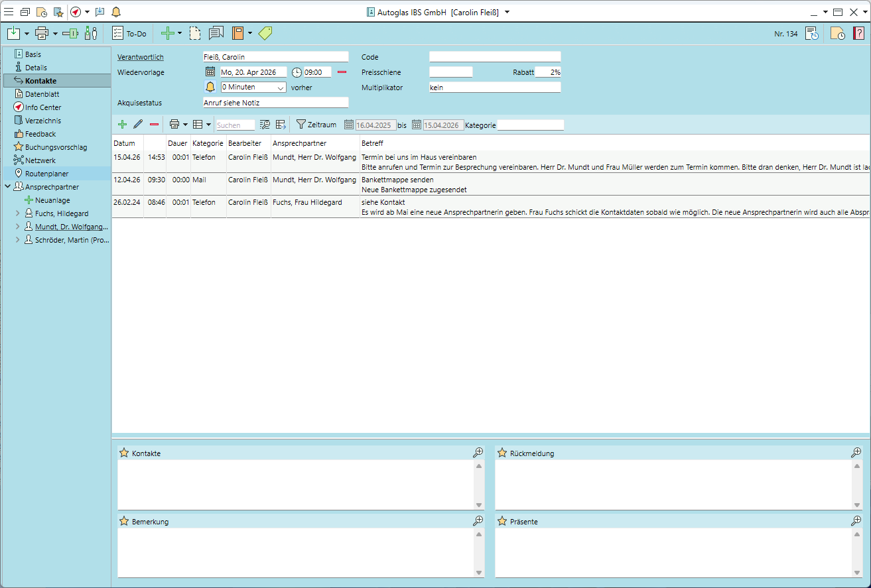Edit the selected contact with the pencil icon
The width and height of the screenshot is (871, 588).
point(138,125)
